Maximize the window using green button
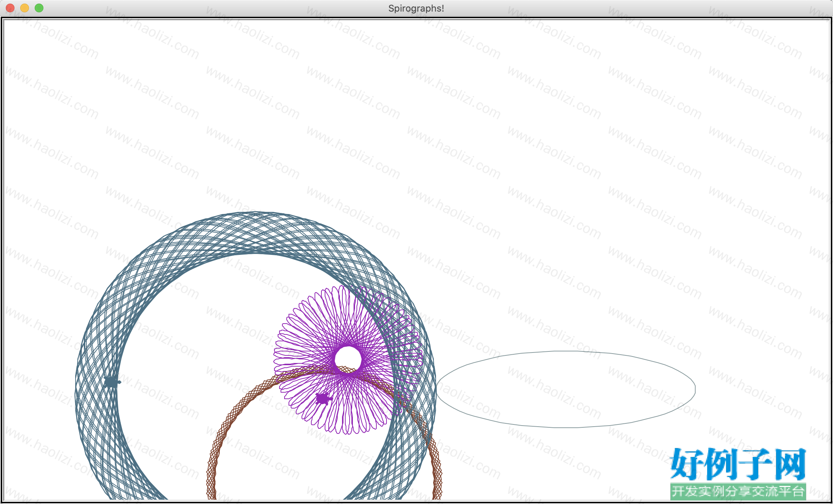833x504 pixels. click(39, 8)
